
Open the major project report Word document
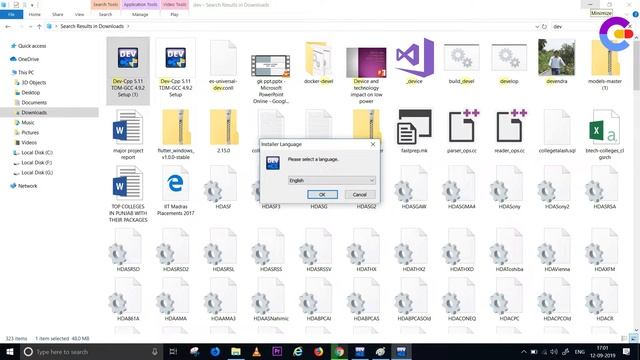point(128,135)
